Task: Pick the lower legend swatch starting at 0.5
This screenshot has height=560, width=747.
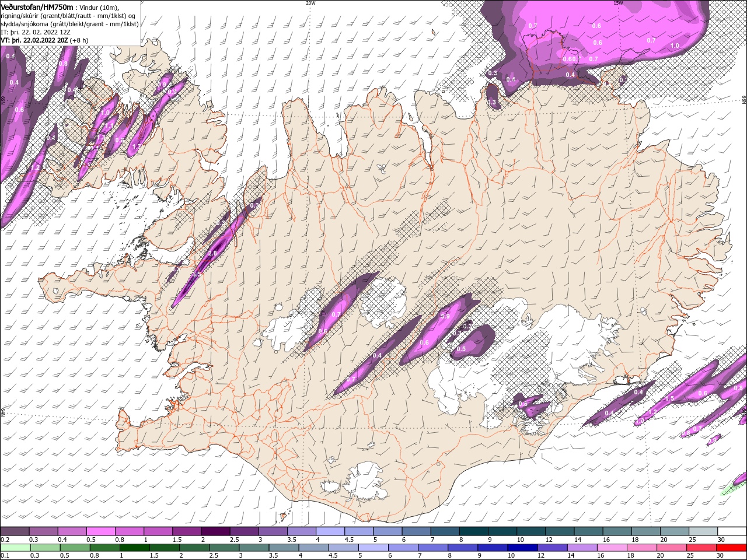Action: pyautogui.click(x=75, y=548)
